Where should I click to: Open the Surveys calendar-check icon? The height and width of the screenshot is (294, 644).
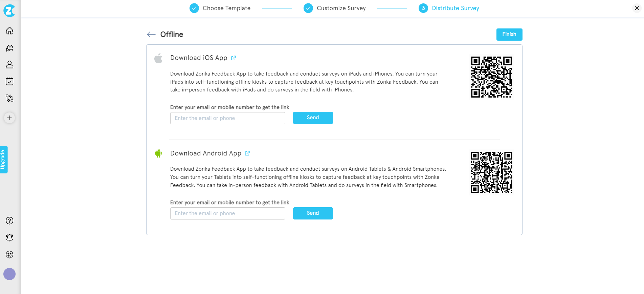coord(9,81)
